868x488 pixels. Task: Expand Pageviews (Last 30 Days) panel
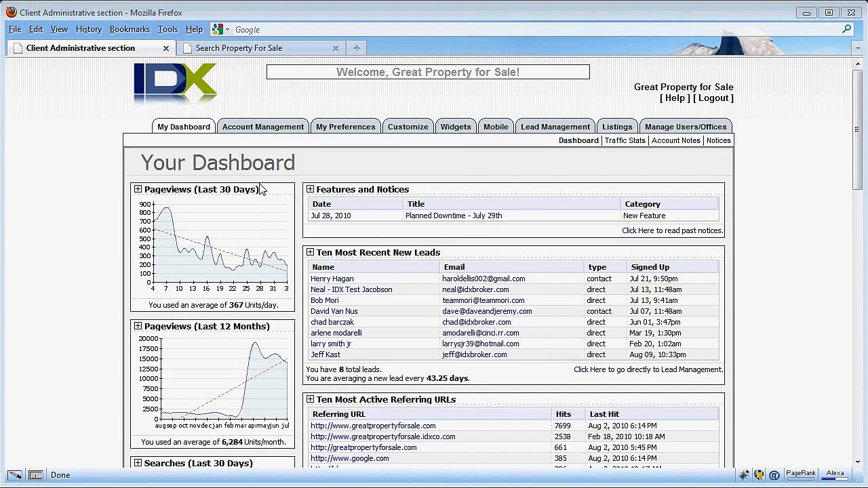coord(138,189)
